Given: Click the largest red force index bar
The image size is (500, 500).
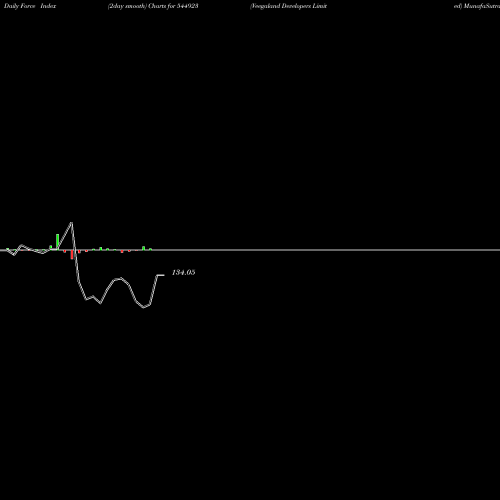Looking at the screenshot, I should click(72, 255).
